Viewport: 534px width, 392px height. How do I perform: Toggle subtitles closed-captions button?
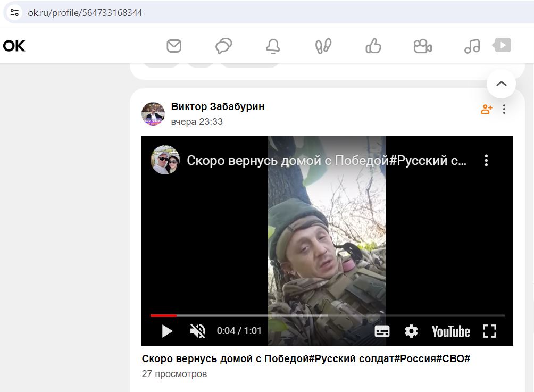[382, 331]
